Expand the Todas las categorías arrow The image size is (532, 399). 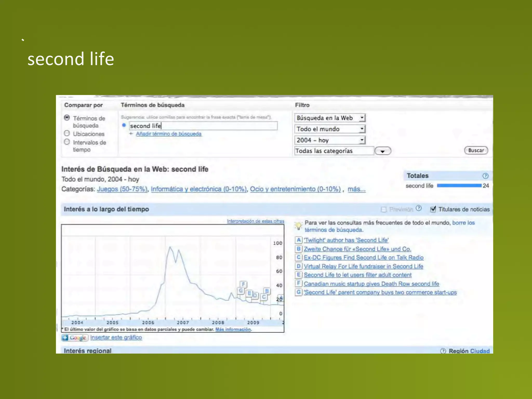coord(383,151)
